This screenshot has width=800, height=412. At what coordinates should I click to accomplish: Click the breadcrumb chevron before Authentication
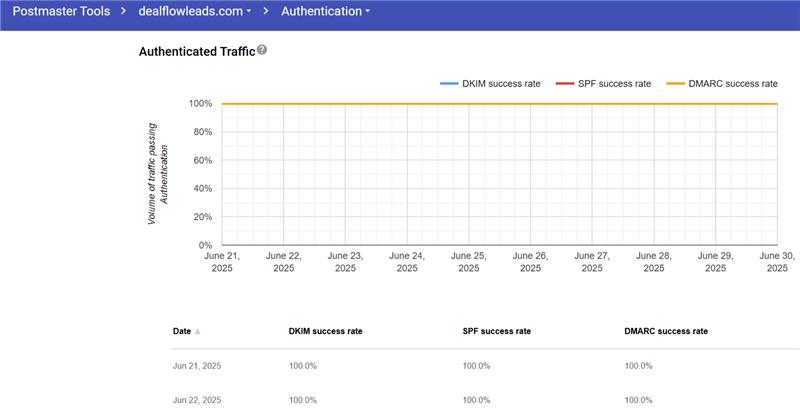click(x=266, y=12)
